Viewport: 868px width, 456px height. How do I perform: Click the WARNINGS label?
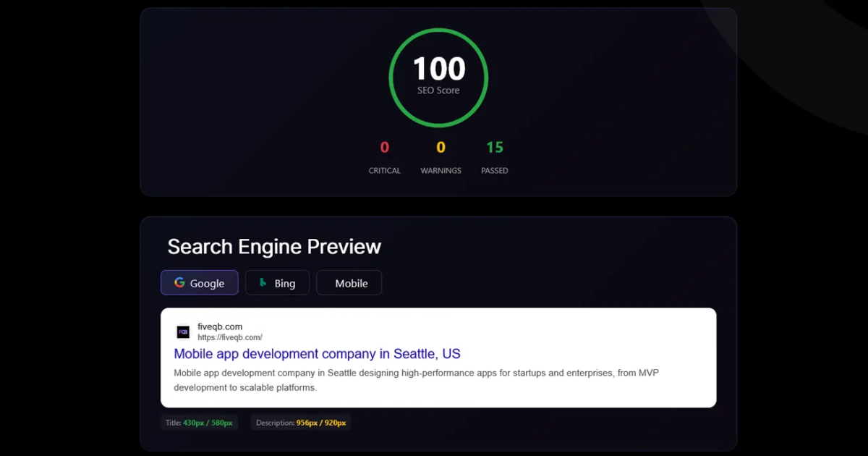pyautogui.click(x=441, y=171)
